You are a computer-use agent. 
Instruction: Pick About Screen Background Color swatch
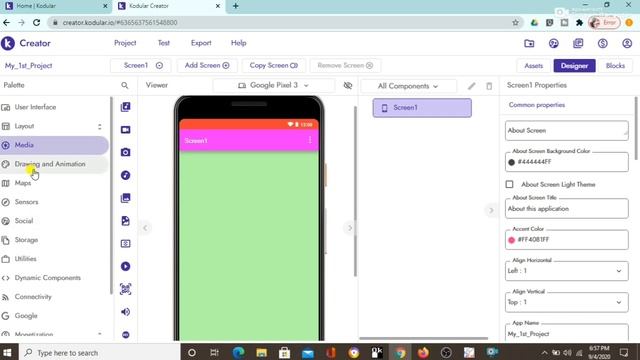[511, 162]
